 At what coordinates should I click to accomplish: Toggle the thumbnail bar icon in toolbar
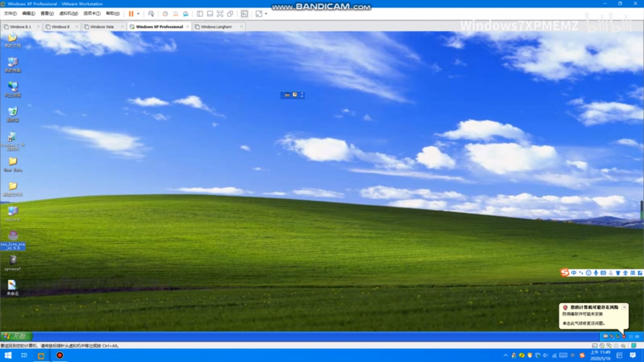pyautogui.click(x=210, y=14)
